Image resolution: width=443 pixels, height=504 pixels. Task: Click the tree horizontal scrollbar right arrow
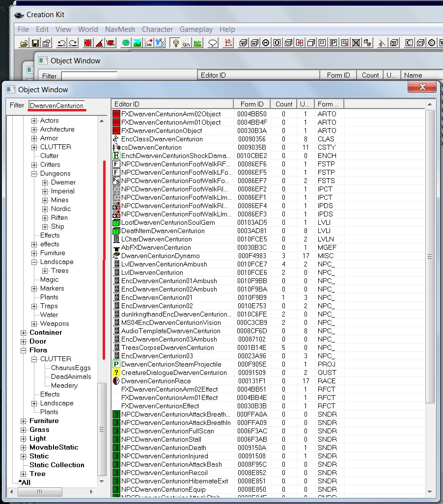(91, 492)
